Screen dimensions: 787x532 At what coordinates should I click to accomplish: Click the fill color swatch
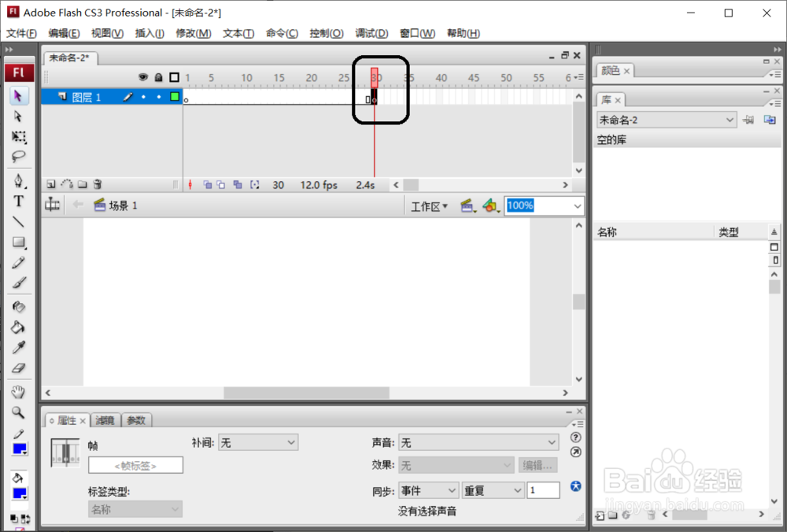[20, 493]
